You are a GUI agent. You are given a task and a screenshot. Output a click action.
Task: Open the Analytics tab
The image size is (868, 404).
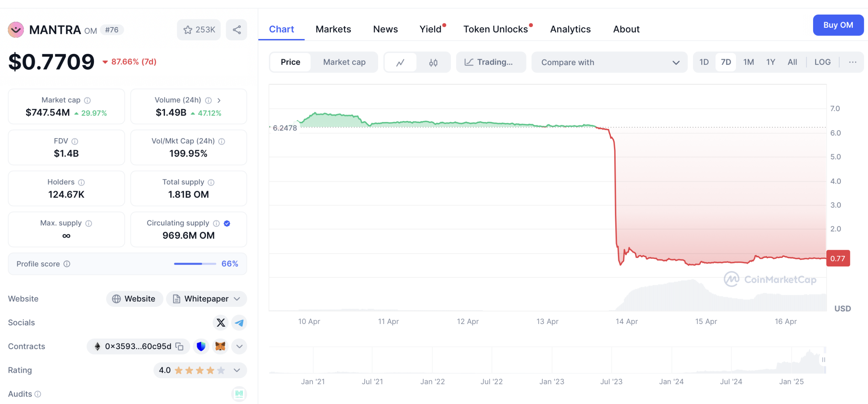pyautogui.click(x=570, y=29)
